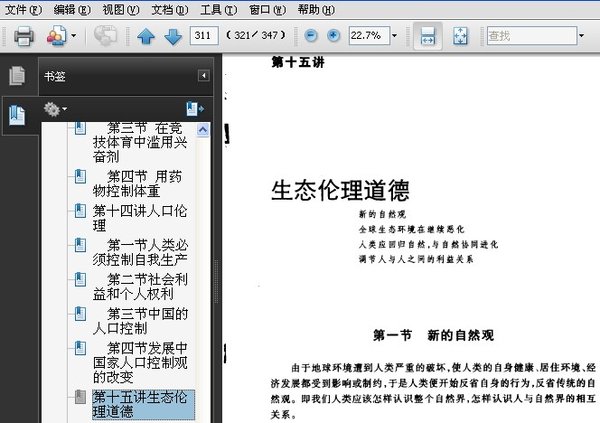Click the collaborate people icon
Image resolution: width=600 pixels, height=423 pixels.
tap(57, 36)
